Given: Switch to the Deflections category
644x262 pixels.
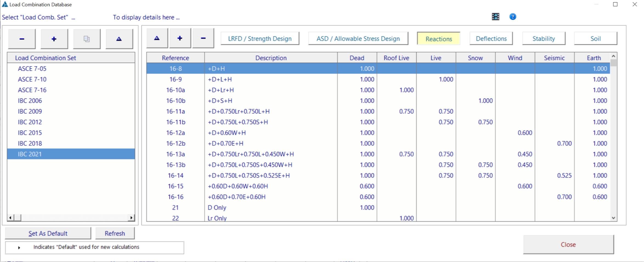Looking at the screenshot, I should [491, 38].
